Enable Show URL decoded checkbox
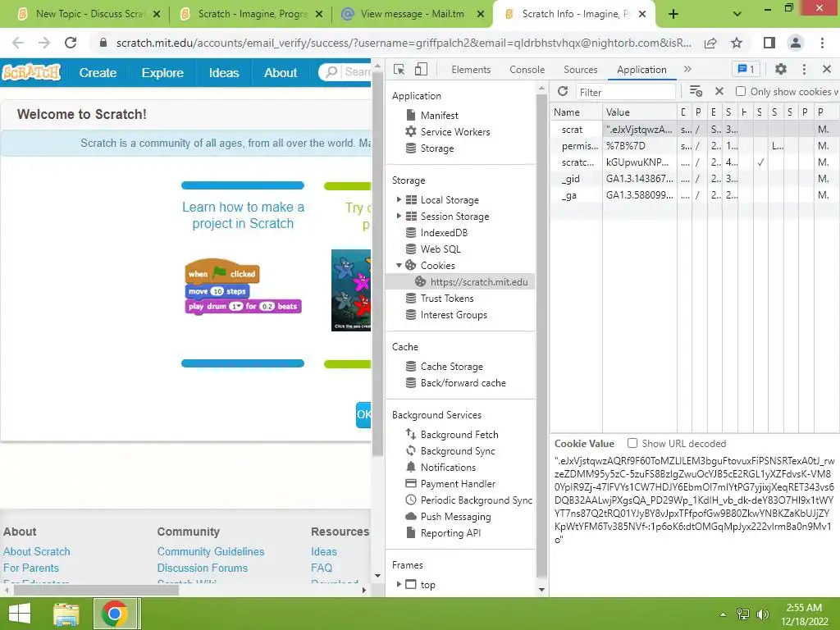840x630 pixels. click(x=632, y=443)
